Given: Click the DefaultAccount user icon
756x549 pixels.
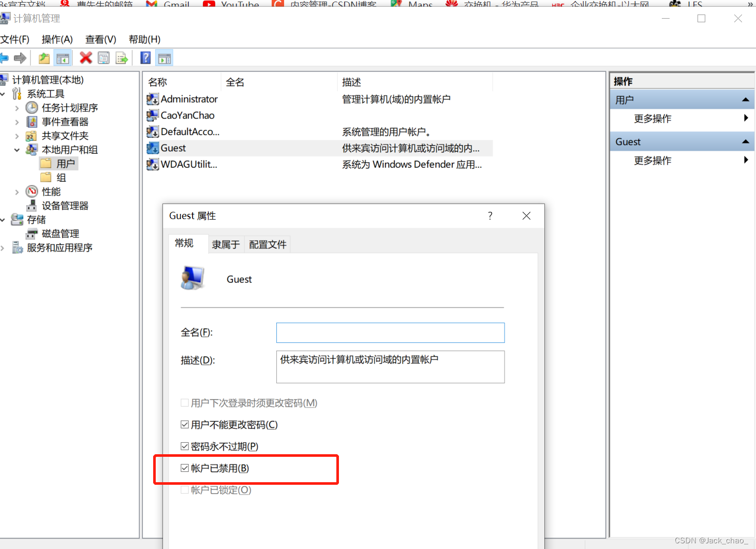Looking at the screenshot, I should 153,132.
